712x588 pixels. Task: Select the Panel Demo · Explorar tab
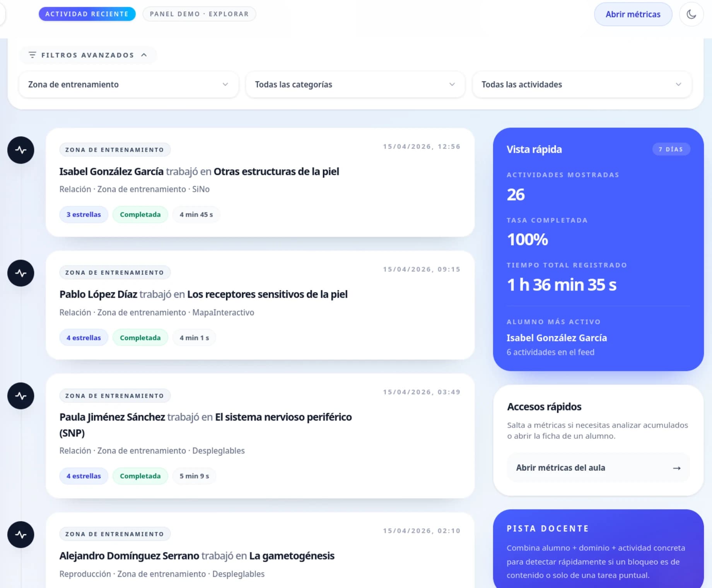tap(199, 14)
